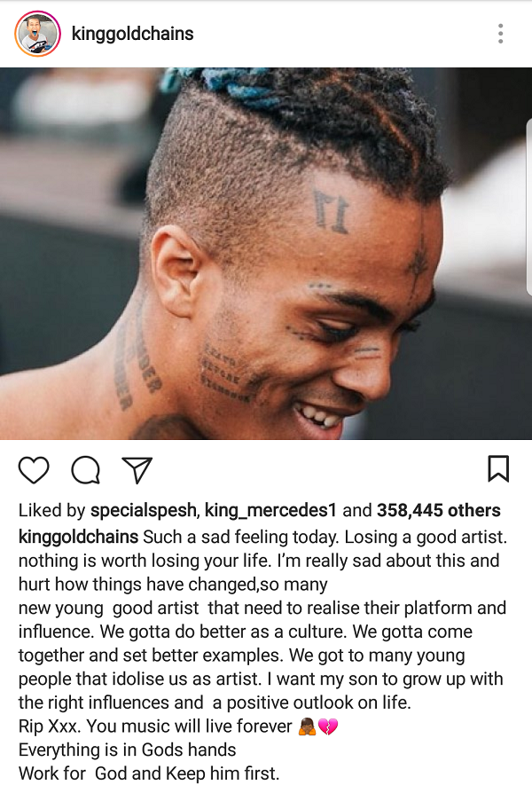532x785 pixels.
Task: Tap the last caption line "Work for God"
Action: (149, 773)
